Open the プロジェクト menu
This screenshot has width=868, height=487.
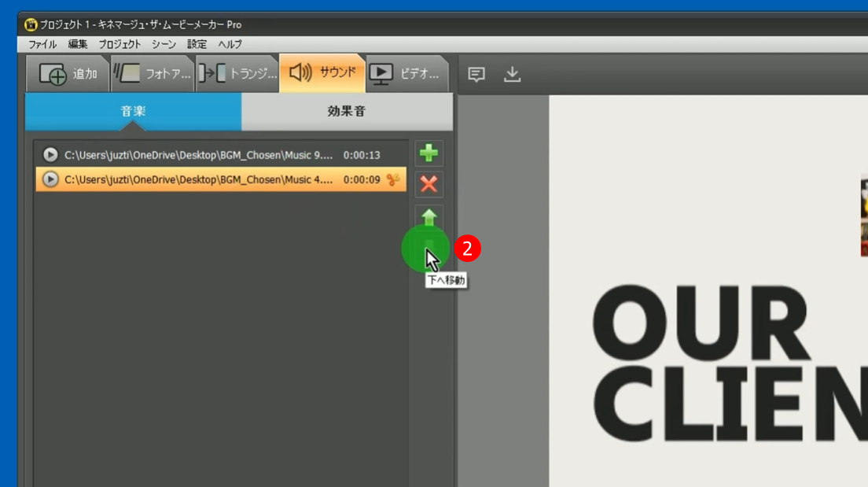(x=120, y=44)
